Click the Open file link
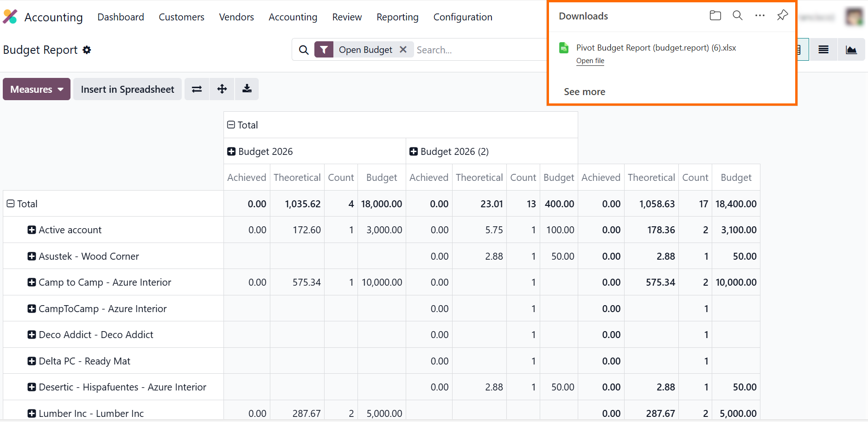This screenshot has height=422, width=868. pyautogui.click(x=590, y=61)
